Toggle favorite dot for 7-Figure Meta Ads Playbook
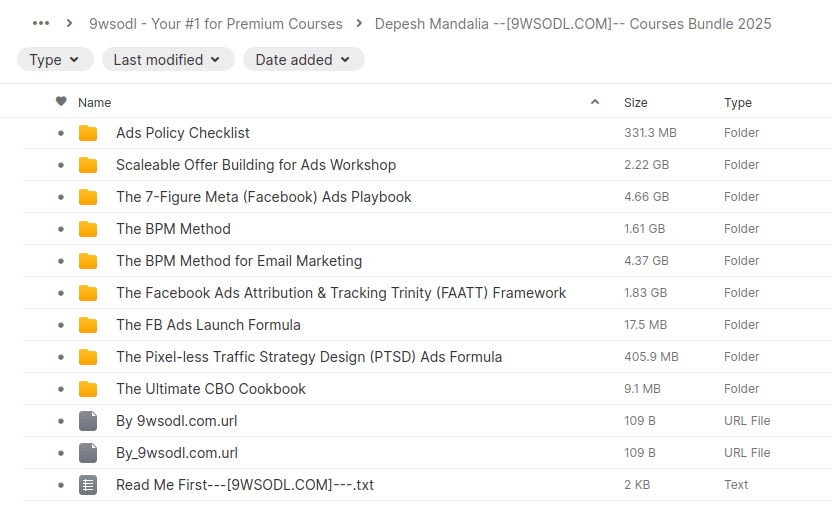This screenshot has width=832, height=516. (x=61, y=197)
